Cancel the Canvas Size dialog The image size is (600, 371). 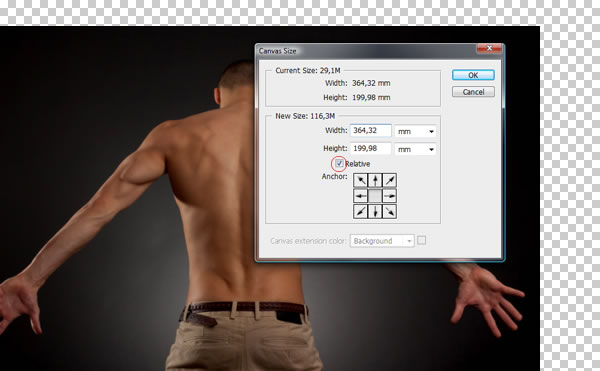click(473, 92)
